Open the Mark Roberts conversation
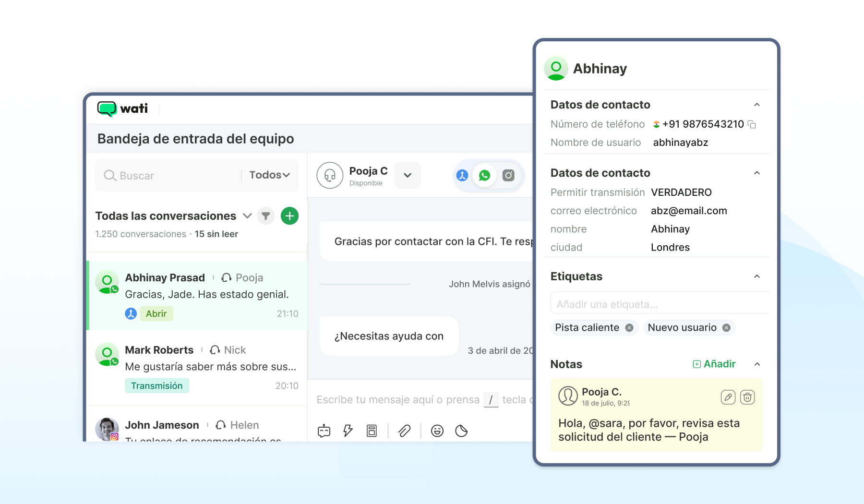The height and width of the screenshot is (504, 864). (x=197, y=368)
